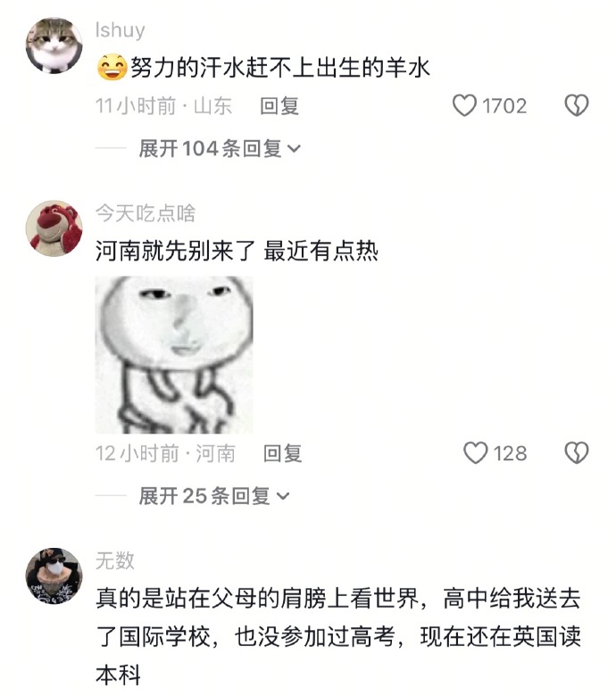Expand 25 replies under the Henan comment
This screenshot has height=696, width=616.
click(214, 496)
